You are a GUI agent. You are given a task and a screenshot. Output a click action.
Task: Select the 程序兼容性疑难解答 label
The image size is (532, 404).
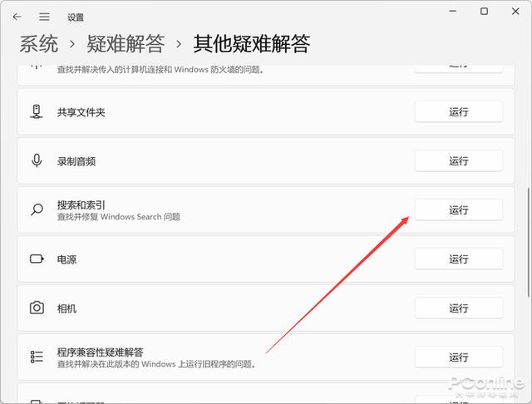[100, 352]
